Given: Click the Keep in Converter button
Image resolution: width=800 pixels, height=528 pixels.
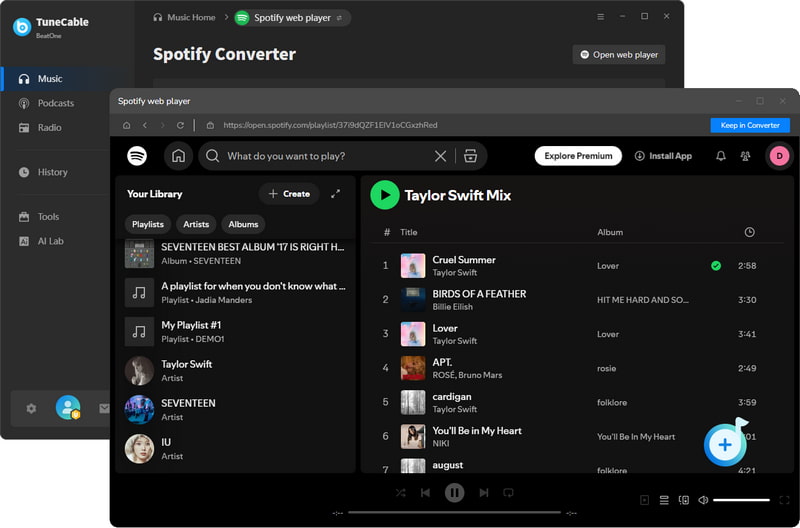Looking at the screenshot, I should pos(750,125).
